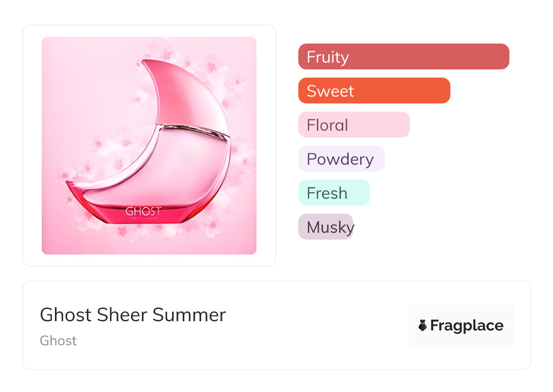Viewport: 553px width, 392px height.
Task: Choose the pink Floral accord bar
Action: [x=354, y=125]
